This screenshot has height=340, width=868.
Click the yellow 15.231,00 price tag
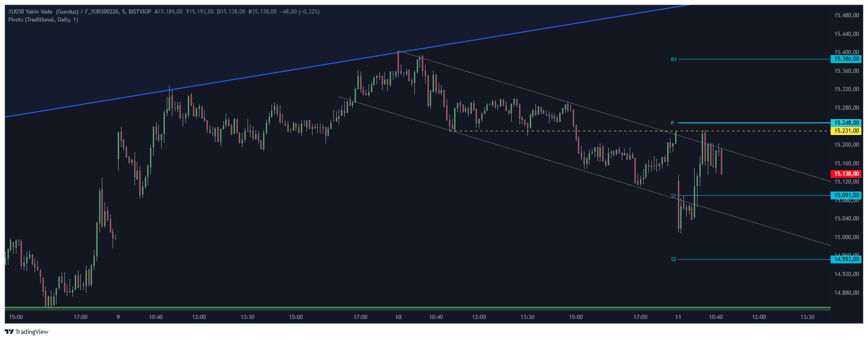[x=846, y=131]
